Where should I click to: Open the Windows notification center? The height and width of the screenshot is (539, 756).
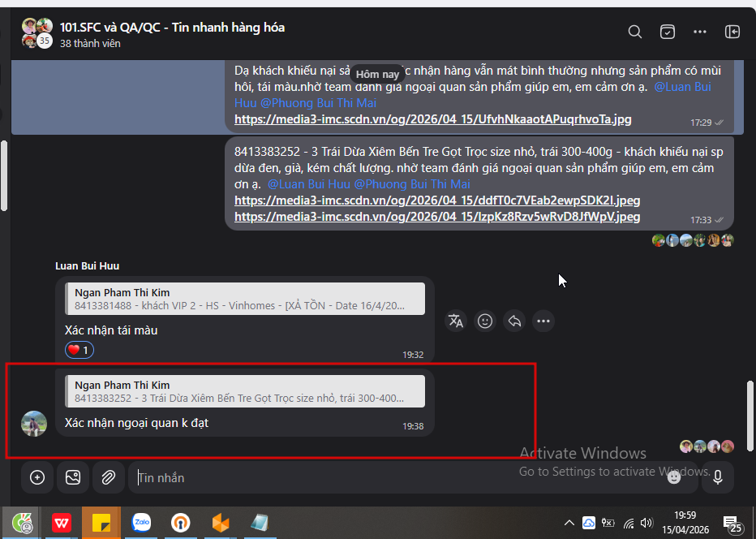click(x=732, y=524)
